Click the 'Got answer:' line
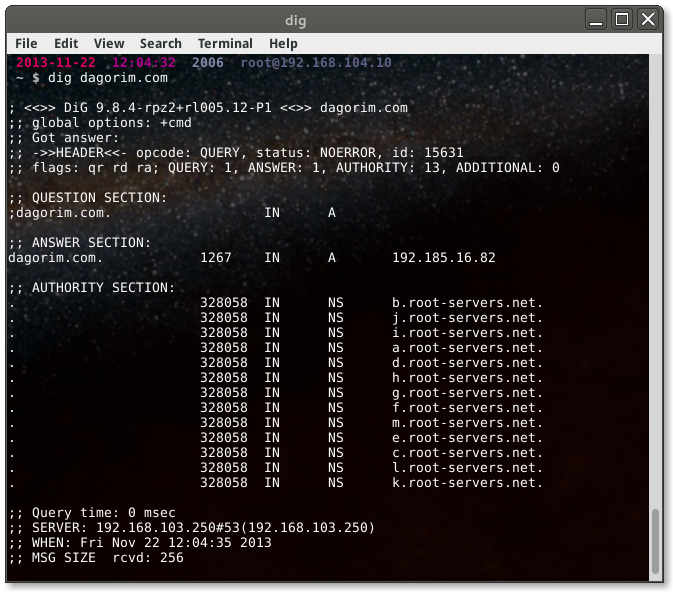The height and width of the screenshot is (592, 673). (64, 138)
